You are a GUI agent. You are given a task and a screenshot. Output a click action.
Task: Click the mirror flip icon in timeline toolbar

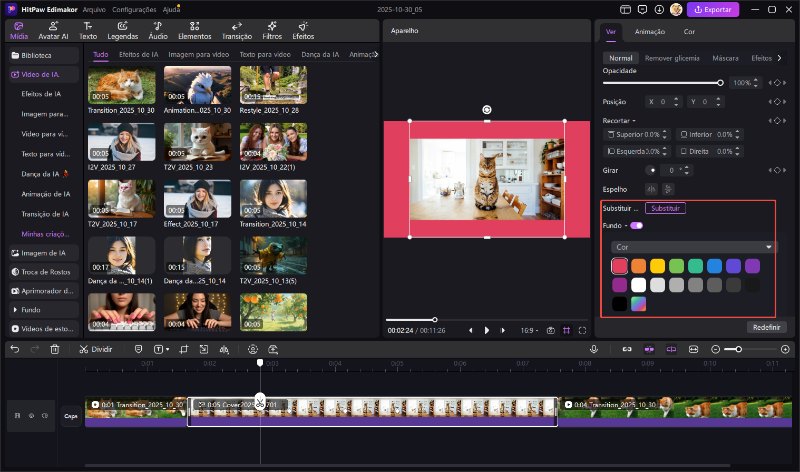click(x=224, y=349)
